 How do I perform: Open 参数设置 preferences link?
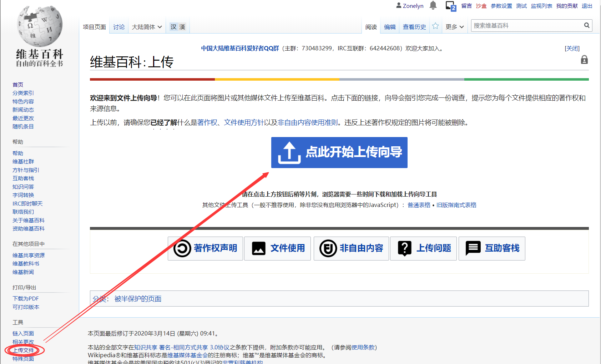[501, 6]
